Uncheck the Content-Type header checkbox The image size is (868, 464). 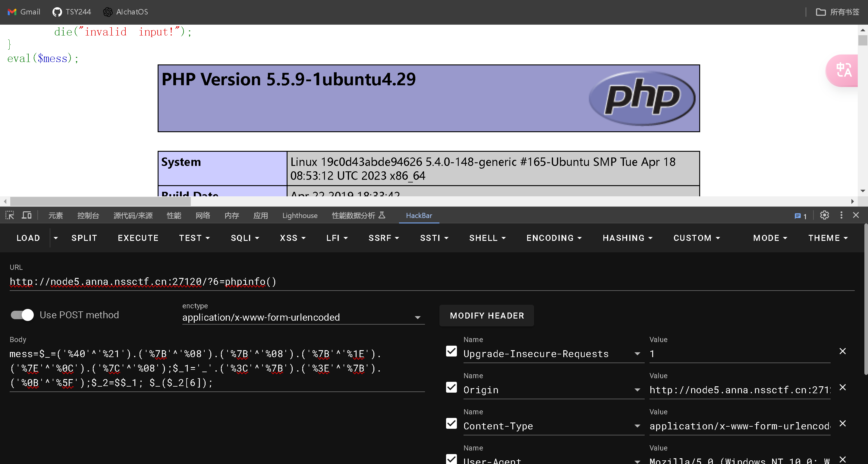point(451,424)
